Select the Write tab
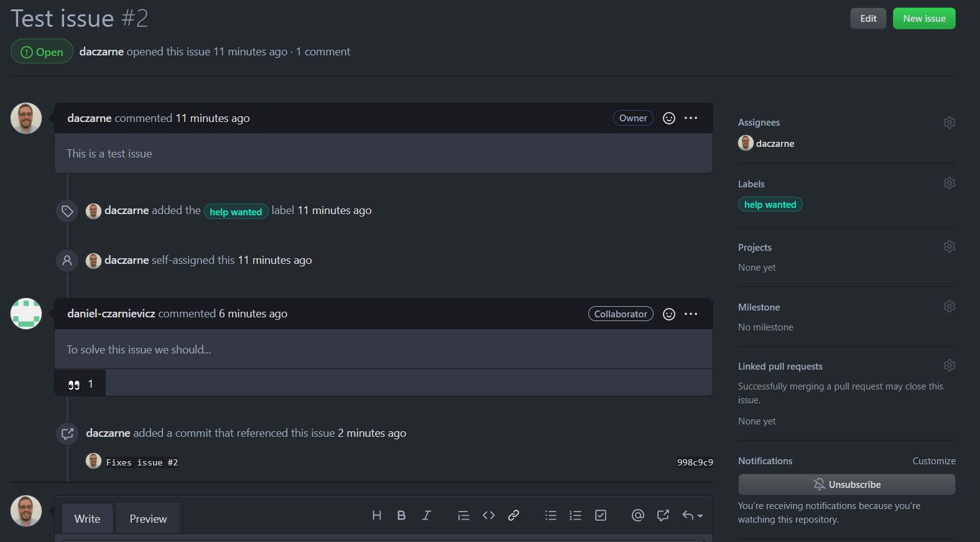Screen dimensions: 980x542 [87, 519]
